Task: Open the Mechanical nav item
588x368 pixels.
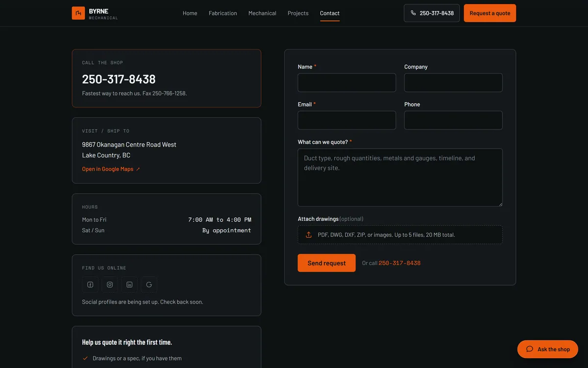Action: coord(262,13)
